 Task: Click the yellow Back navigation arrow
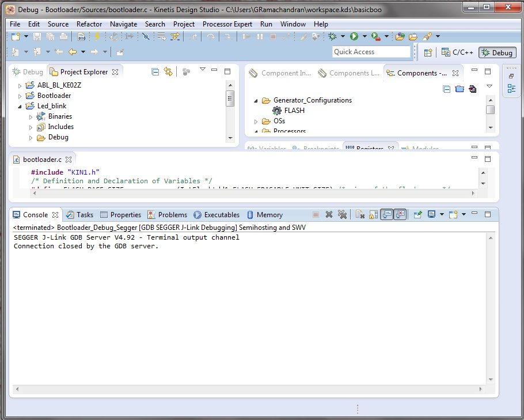(73, 52)
